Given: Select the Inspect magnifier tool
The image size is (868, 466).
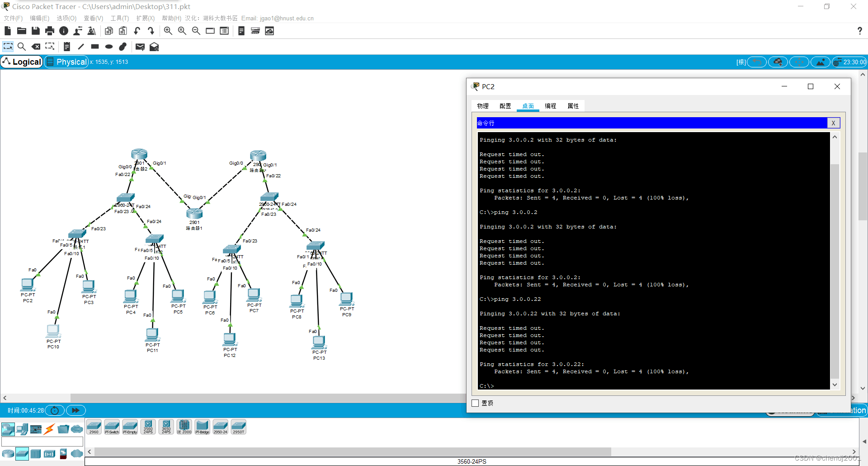Looking at the screenshot, I should [x=22, y=47].
